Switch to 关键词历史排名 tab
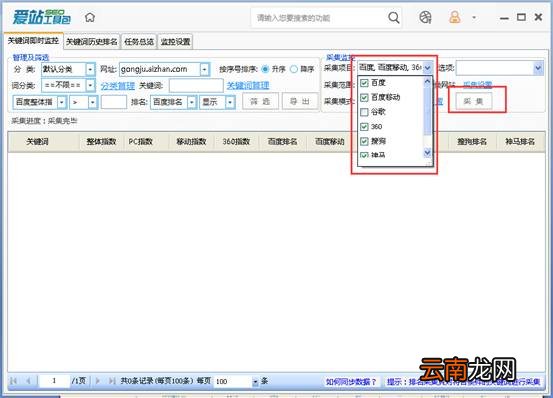Viewport: 553px width, 398px height. [x=92, y=42]
